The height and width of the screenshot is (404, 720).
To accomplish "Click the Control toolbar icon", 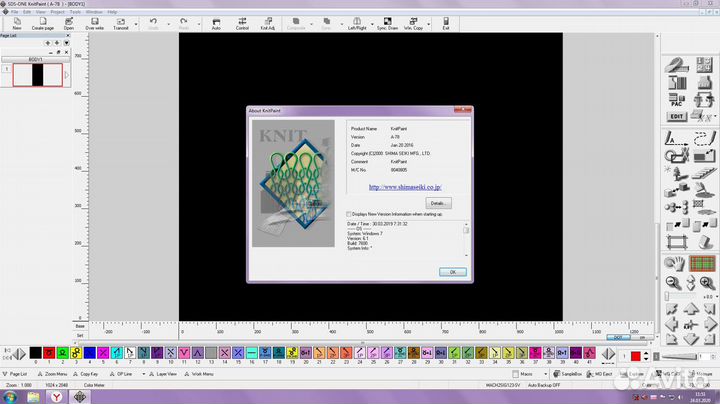I will [x=242, y=24].
